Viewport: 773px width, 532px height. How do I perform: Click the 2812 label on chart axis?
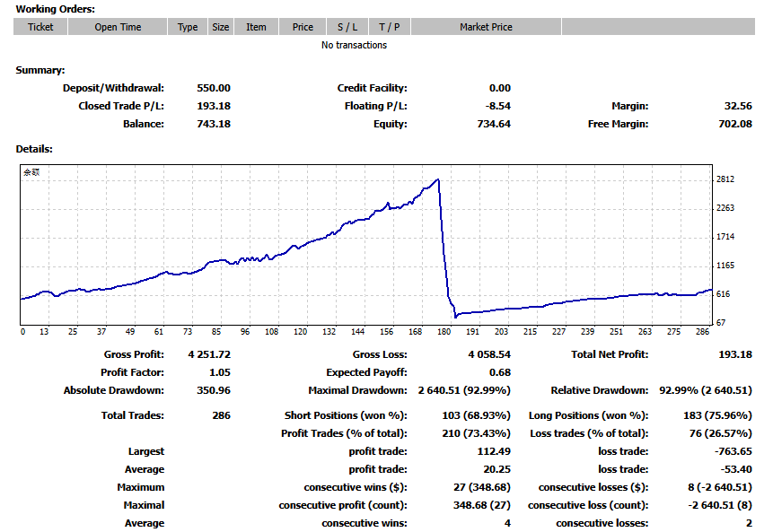point(725,179)
